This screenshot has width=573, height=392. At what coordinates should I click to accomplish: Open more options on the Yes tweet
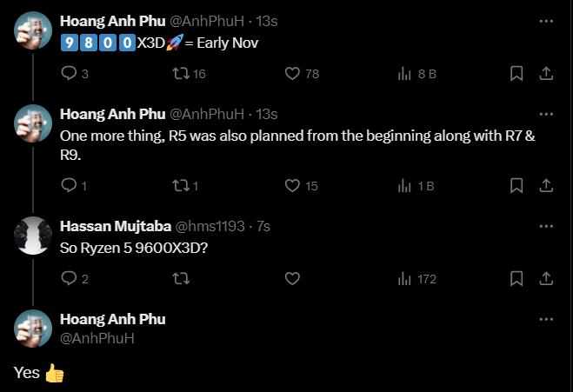[546, 319]
